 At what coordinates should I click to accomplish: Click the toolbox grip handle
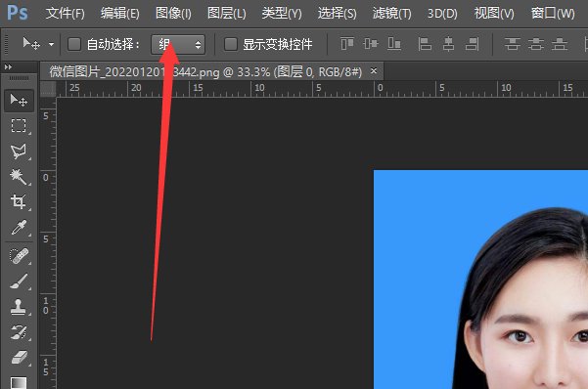[19, 78]
